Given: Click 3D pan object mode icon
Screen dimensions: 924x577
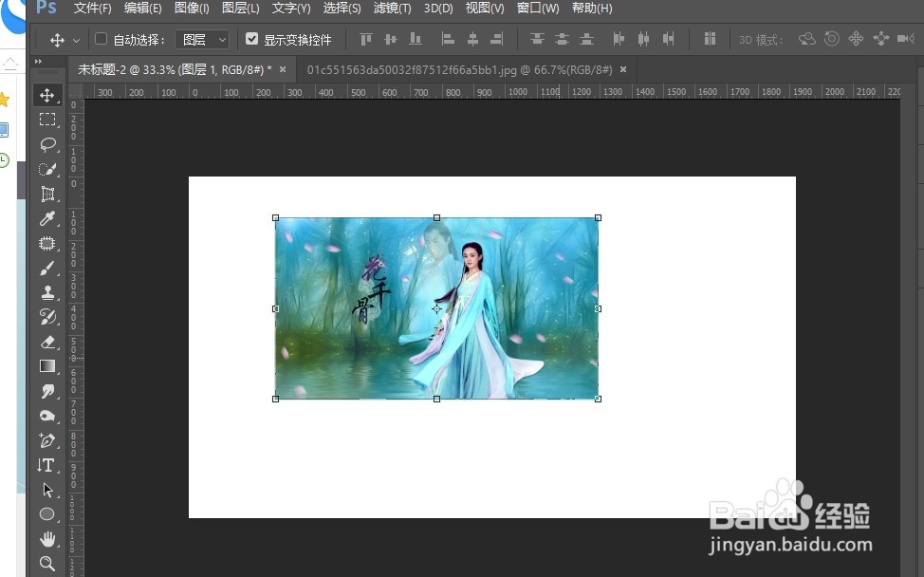Looking at the screenshot, I should pos(857,39).
